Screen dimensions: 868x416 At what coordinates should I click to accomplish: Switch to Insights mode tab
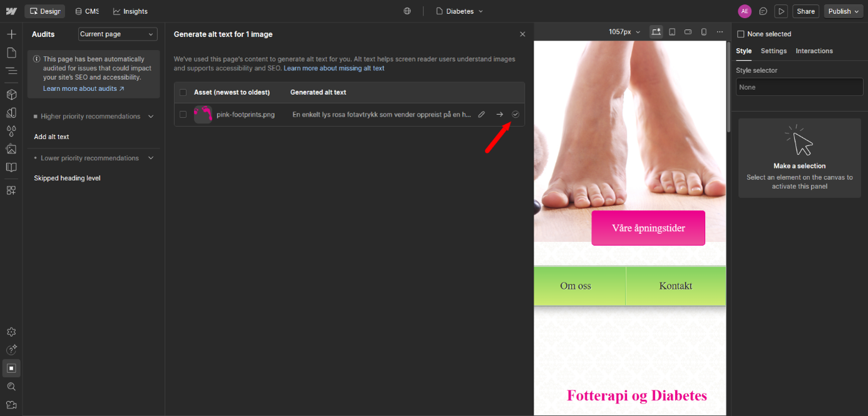(x=130, y=11)
